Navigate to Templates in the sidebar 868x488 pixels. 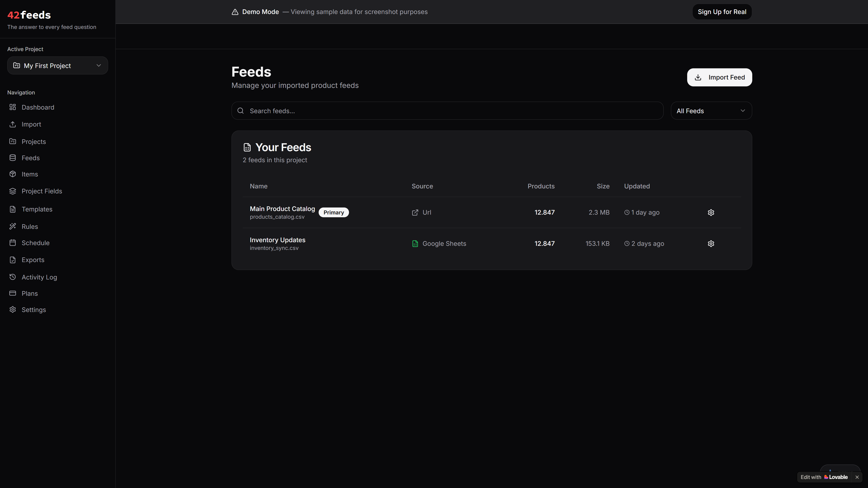pyautogui.click(x=37, y=209)
